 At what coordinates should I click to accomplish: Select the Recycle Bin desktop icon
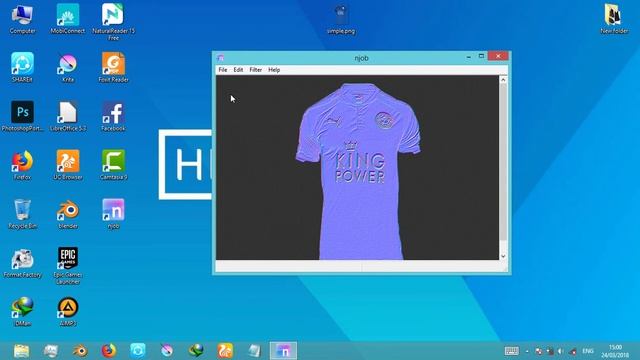(22, 214)
